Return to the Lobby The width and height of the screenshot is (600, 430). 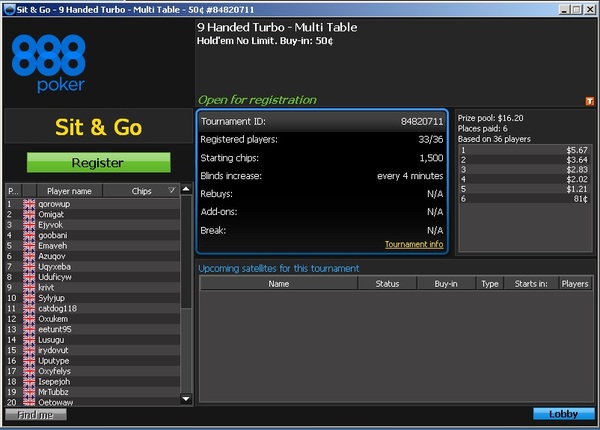point(564,414)
